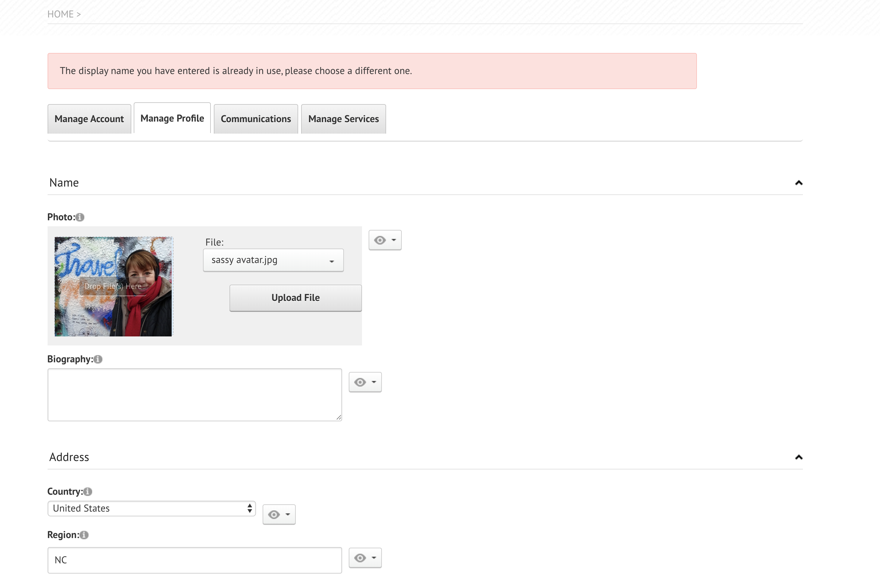The image size is (880, 588).
Task: Switch to Communications tab
Action: point(256,119)
